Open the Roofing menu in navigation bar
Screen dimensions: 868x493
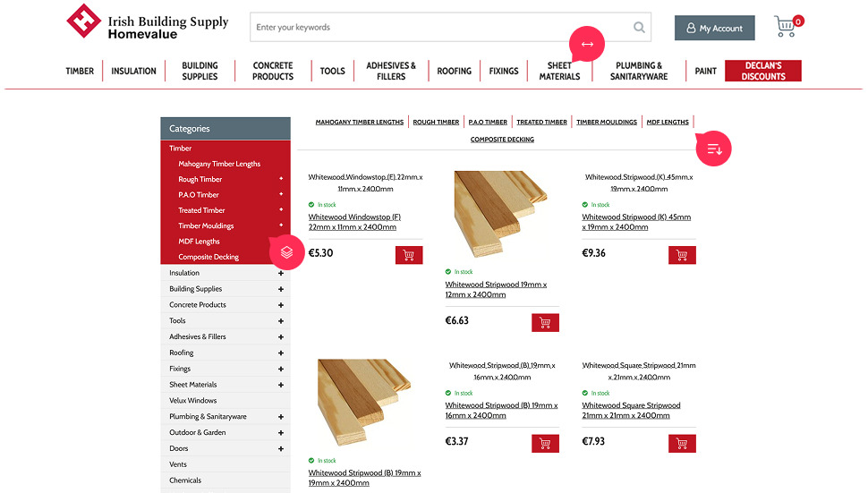point(454,72)
